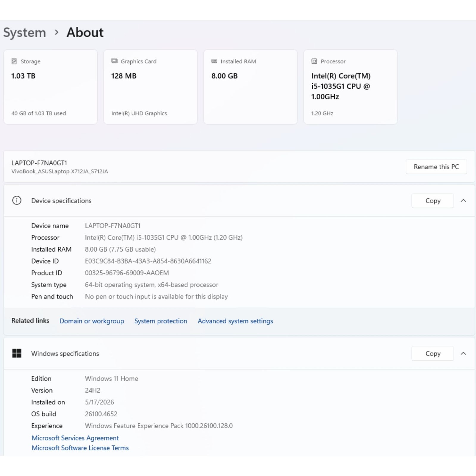
Task: Copy the Windows specifications
Action: coord(433,353)
